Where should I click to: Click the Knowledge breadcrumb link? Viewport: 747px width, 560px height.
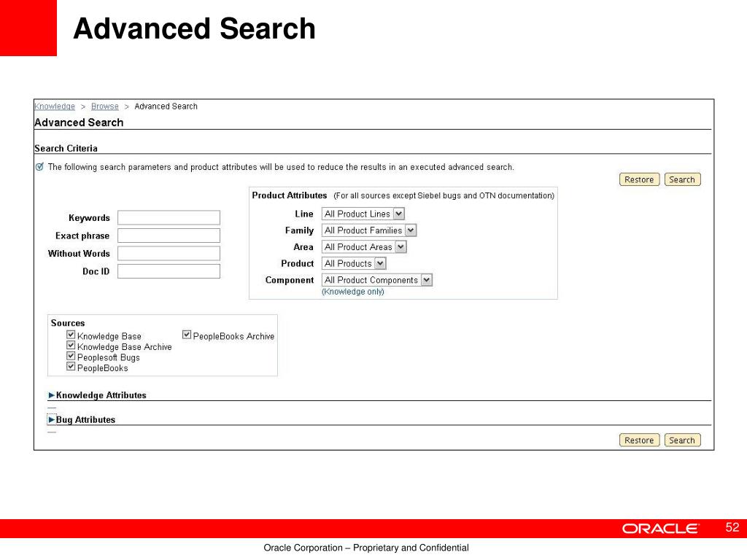point(55,106)
